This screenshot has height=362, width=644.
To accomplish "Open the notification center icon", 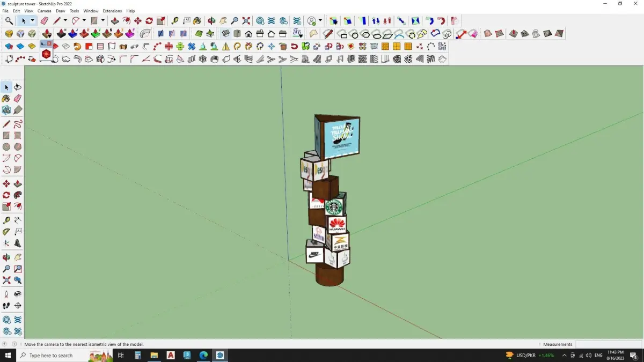I will (633, 355).
